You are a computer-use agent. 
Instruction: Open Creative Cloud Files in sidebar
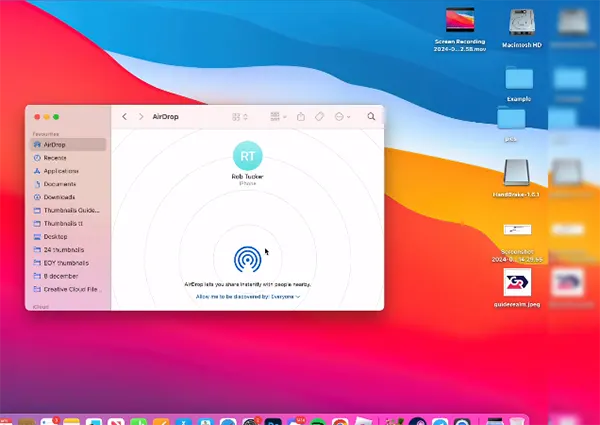pyautogui.click(x=68, y=289)
